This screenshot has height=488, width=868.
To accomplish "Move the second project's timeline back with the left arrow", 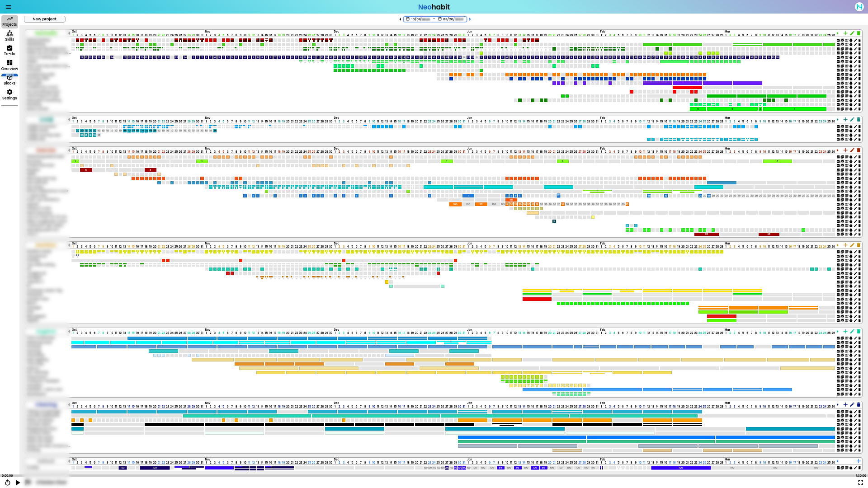I will coord(69,119).
